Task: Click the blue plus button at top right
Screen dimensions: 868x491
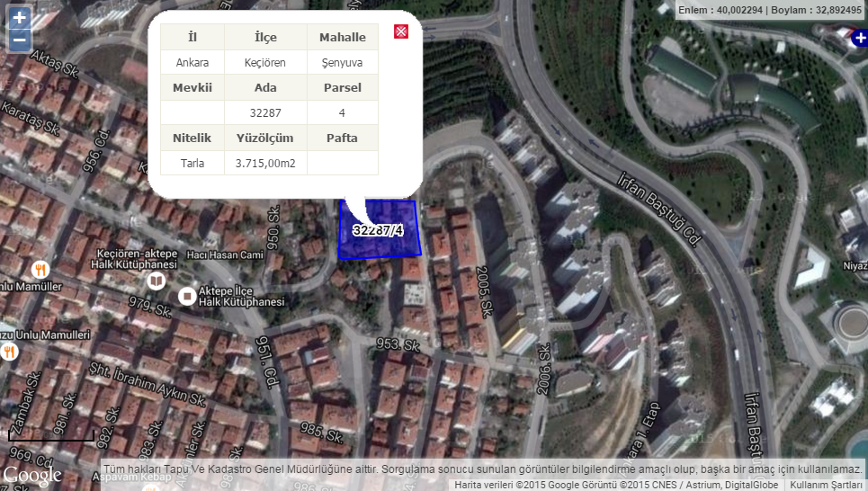Action: coord(860,38)
